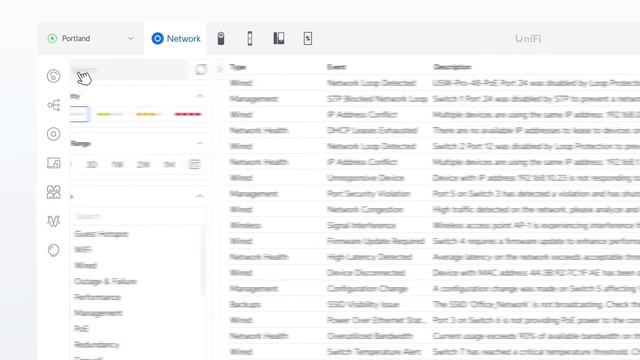This screenshot has width=640, height=360.
Task: Select the Management category in the filter list
Action: click(98, 313)
